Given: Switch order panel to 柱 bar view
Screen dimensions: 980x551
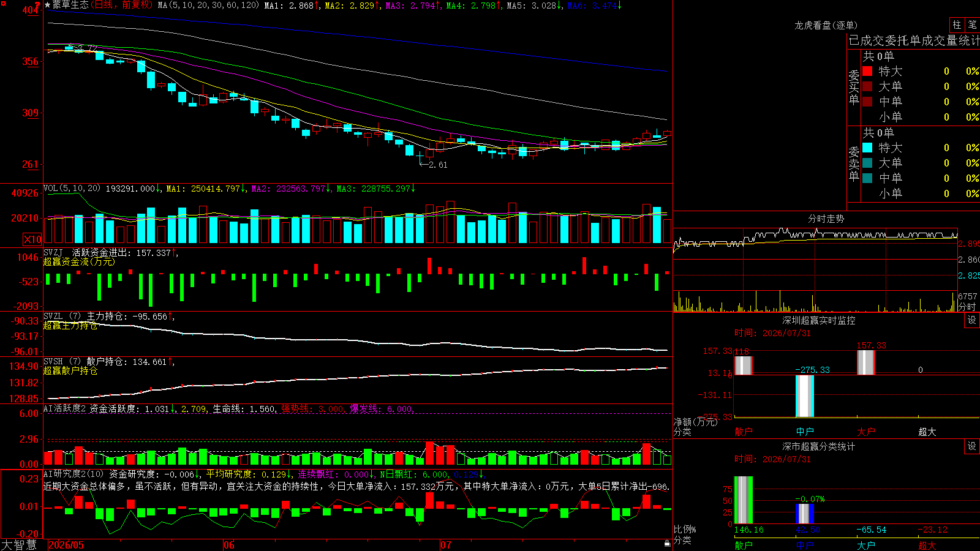Looking at the screenshot, I should [957, 25].
